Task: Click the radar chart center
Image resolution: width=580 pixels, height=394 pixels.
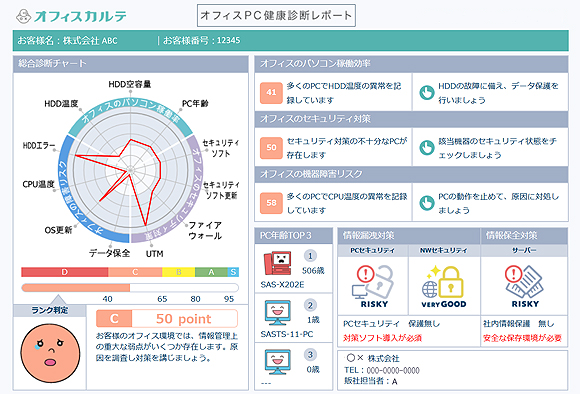Action: pos(130,170)
